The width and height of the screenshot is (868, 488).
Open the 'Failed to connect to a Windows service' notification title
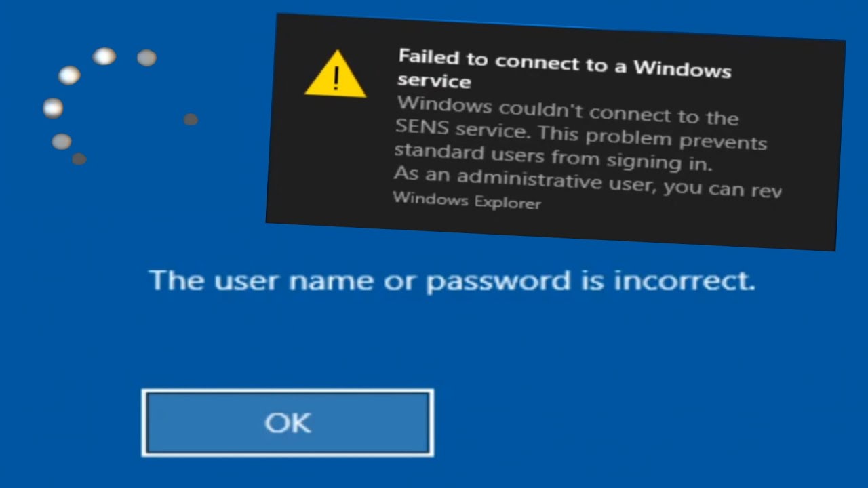tap(564, 70)
